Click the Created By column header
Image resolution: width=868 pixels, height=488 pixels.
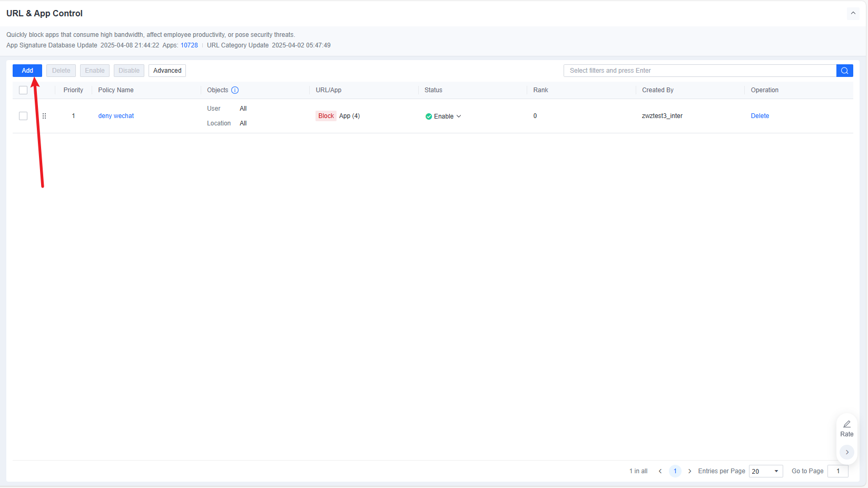(x=658, y=90)
